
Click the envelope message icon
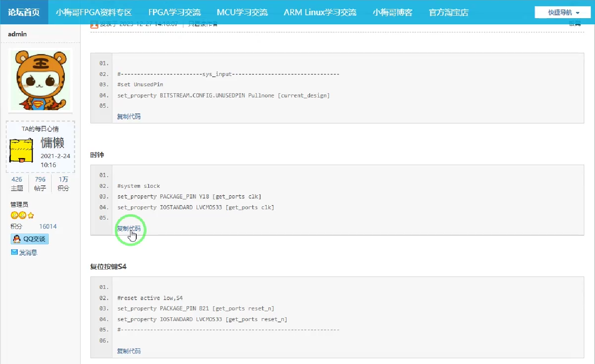[14, 252]
